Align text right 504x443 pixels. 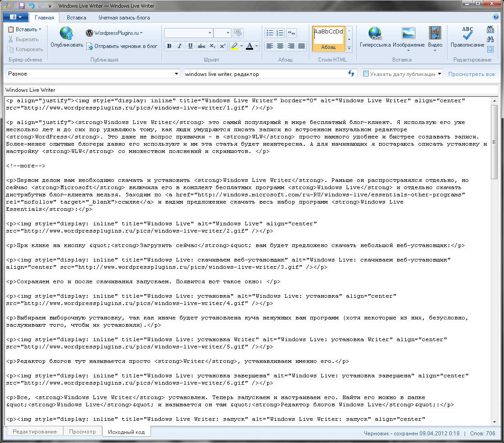[291, 46]
